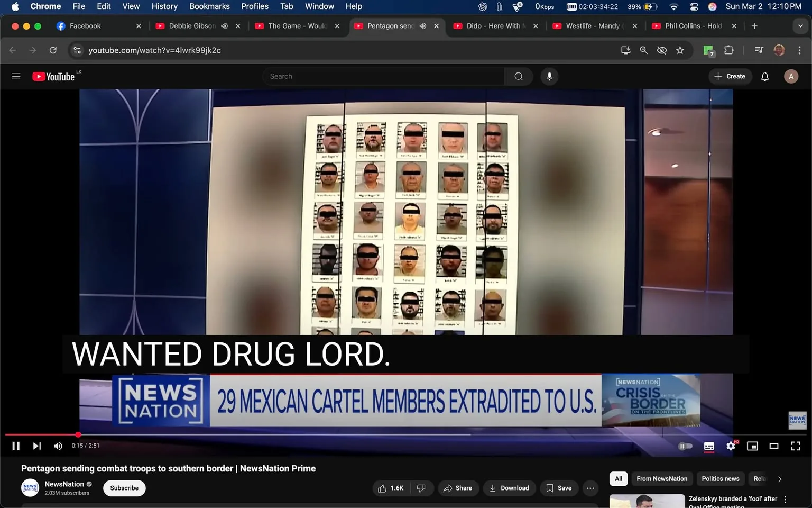Subscribe to the NewsNation channel

[124, 488]
